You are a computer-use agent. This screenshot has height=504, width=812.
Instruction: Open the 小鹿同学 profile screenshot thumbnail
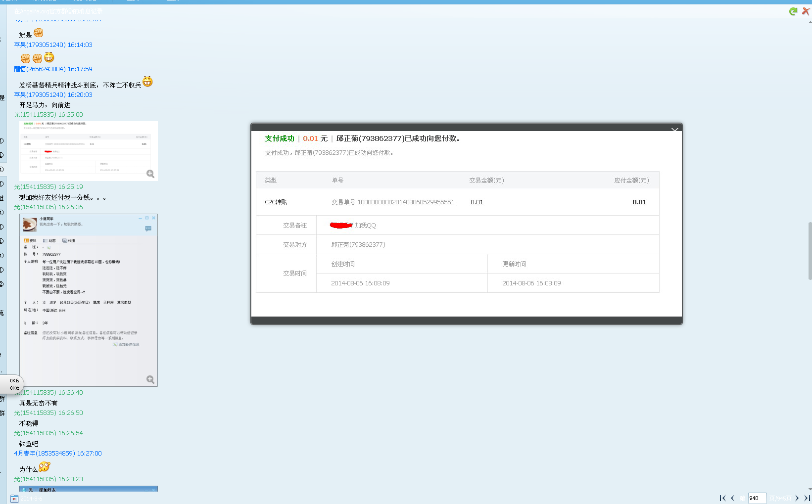tap(88, 300)
